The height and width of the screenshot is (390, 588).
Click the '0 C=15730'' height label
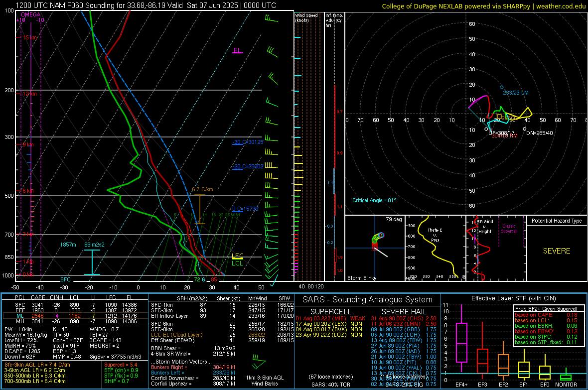coord(246,209)
